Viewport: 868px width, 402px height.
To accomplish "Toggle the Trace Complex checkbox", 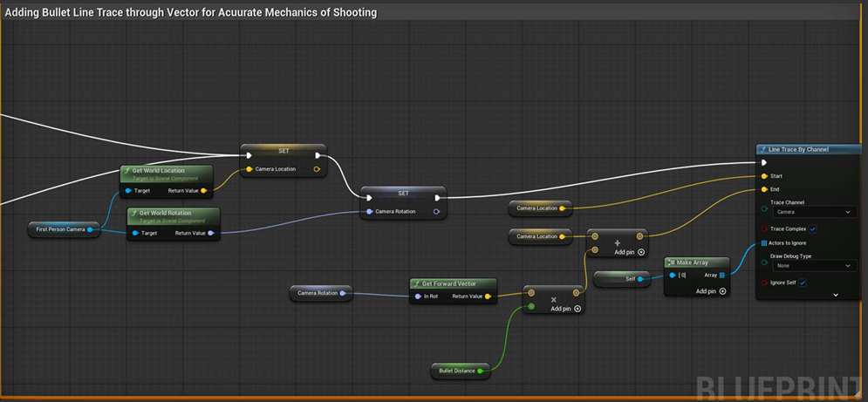I will pyautogui.click(x=813, y=229).
